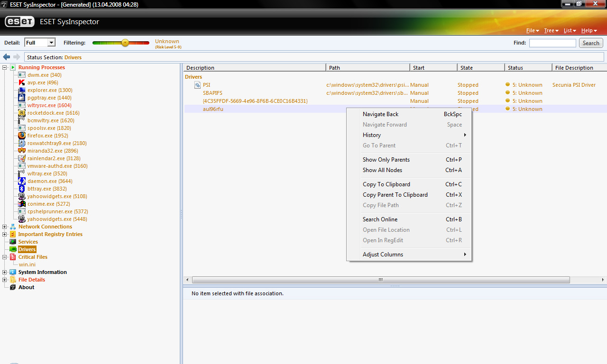This screenshot has height=364, width=607.
Task: Choose Search Online in context menu
Action: click(x=409, y=219)
